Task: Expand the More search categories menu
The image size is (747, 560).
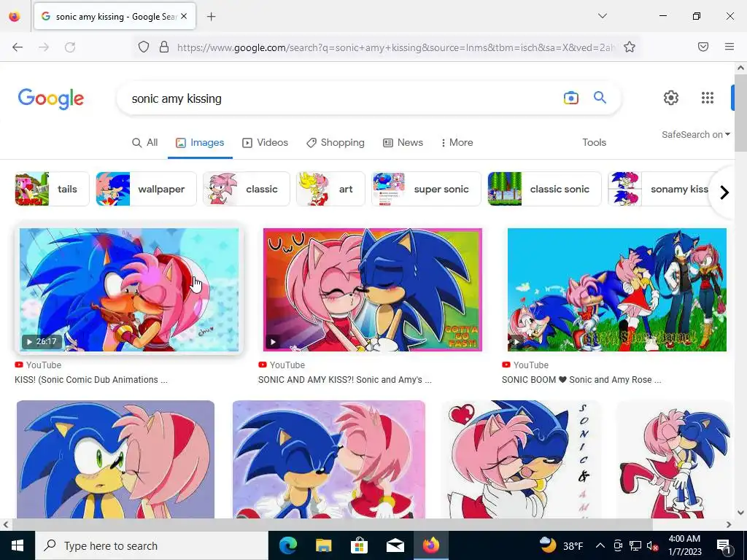Action: [457, 142]
